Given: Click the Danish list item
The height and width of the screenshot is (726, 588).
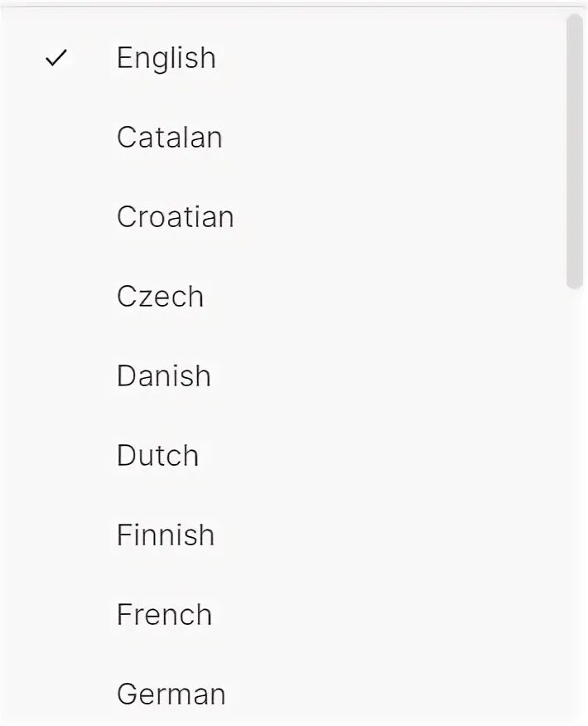Looking at the screenshot, I should point(163,376).
